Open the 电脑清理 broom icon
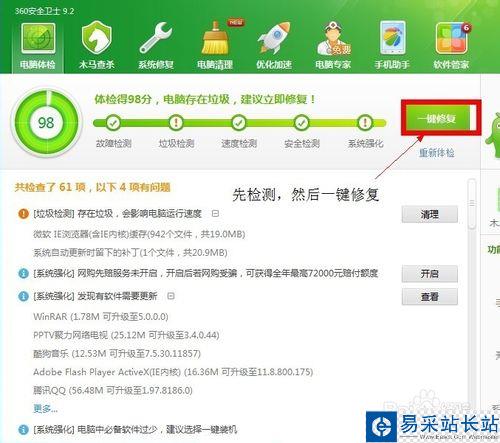The image size is (500, 443). 215,38
